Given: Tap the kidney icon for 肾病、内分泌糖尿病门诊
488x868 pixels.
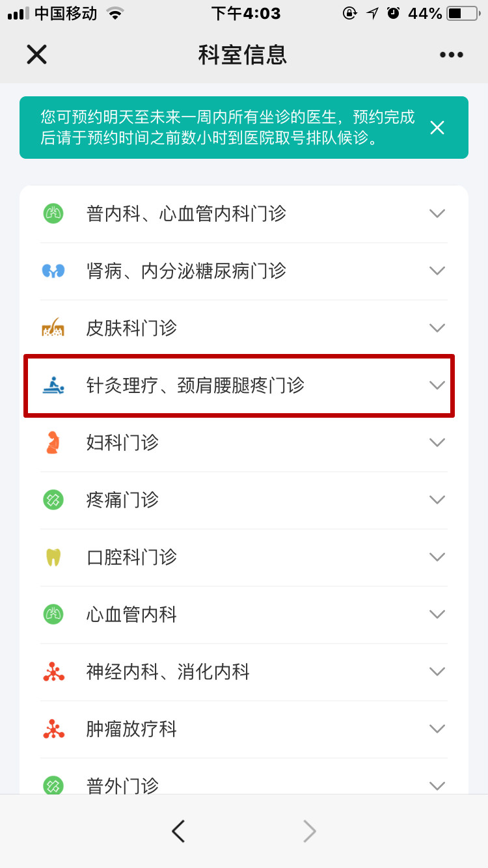Looking at the screenshot, I should (x=53, y=271).
